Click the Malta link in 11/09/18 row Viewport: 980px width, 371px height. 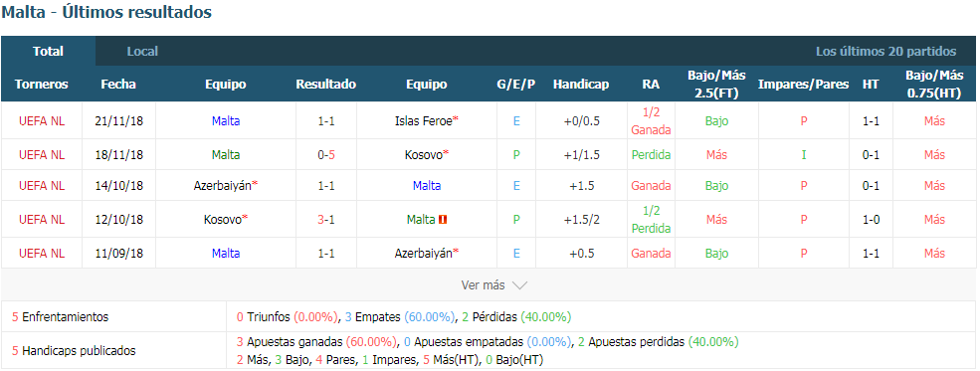tap(226, 253)
